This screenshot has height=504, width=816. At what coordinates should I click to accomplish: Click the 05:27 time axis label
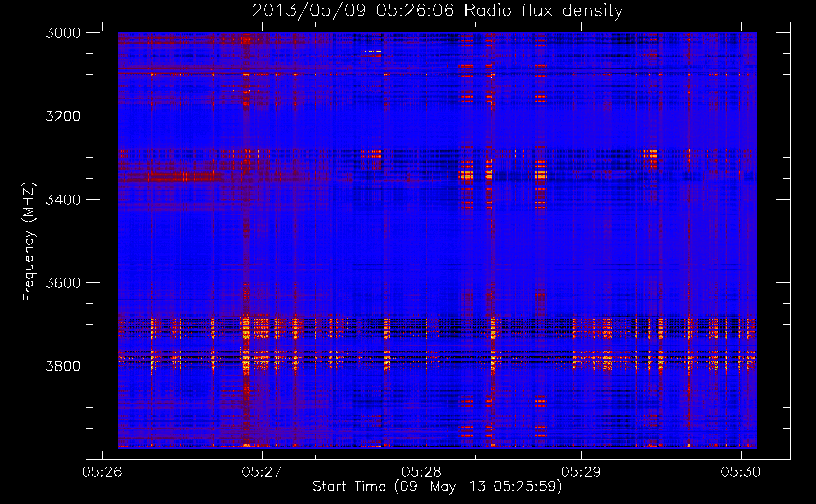[262, 472]
